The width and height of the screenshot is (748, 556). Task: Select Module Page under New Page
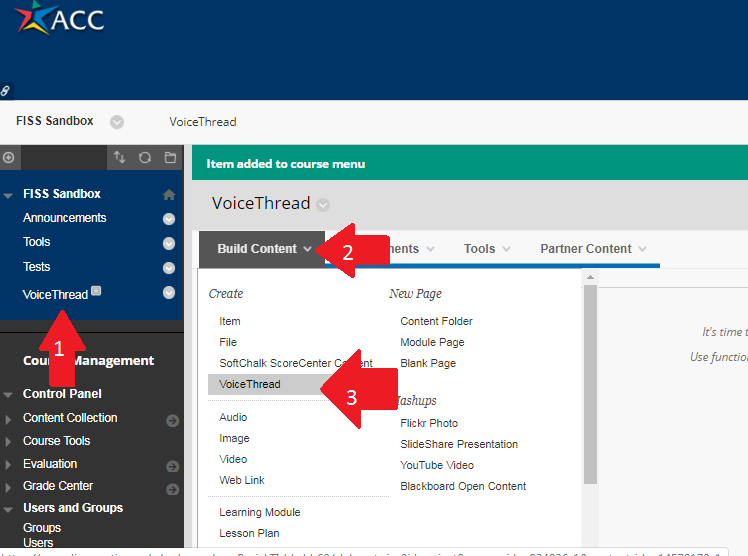tap(432, 342)
